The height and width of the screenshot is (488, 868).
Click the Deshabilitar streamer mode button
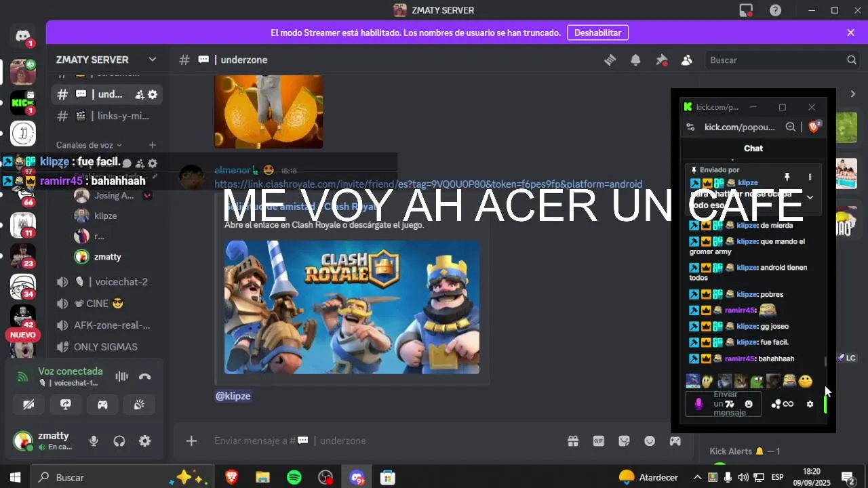(x=597, y=33)
